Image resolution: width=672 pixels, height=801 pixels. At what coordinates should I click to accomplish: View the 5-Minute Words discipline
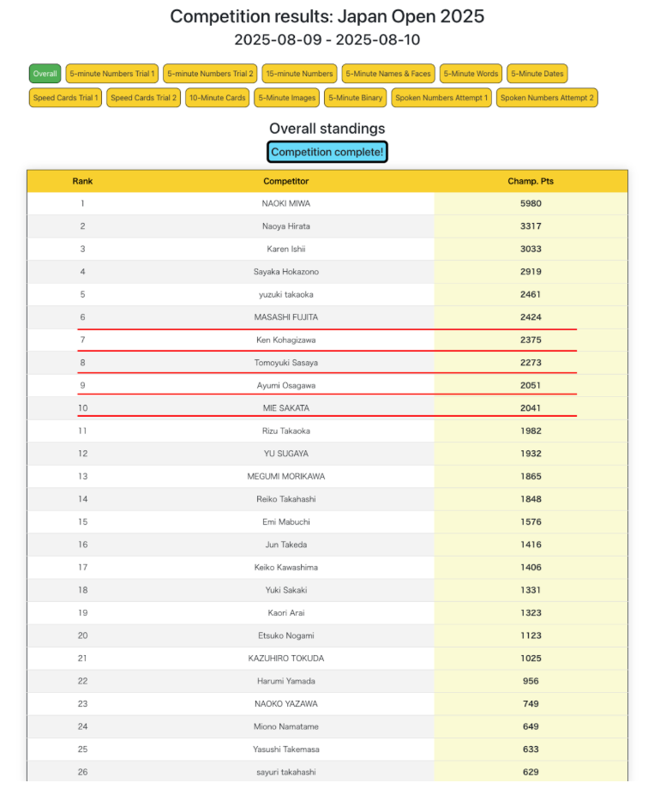[471, 74]
